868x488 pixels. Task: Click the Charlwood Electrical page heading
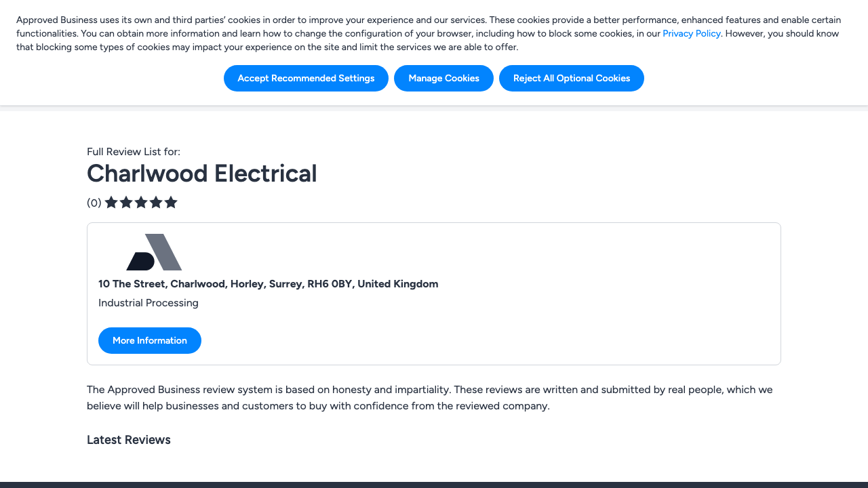pyautogui.click(x=201, y=174)
